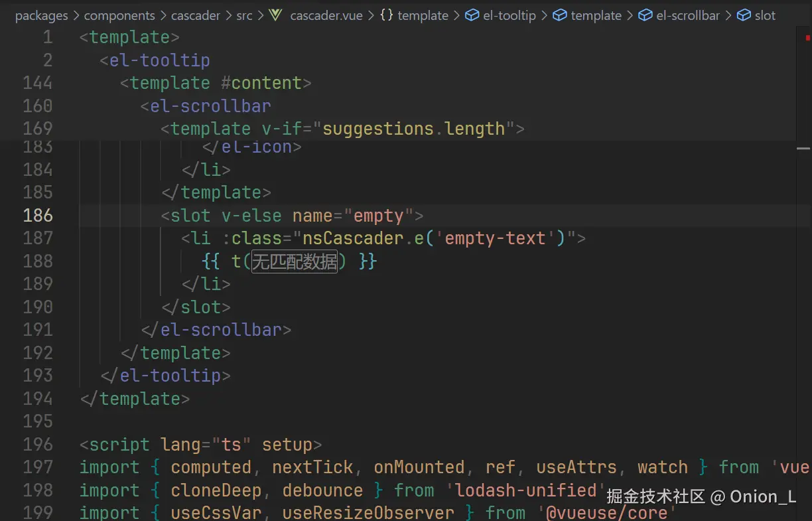The height and width of the screenshot is (521, 812).
Task: Click </template> on line 185
Action: [216, 192]
